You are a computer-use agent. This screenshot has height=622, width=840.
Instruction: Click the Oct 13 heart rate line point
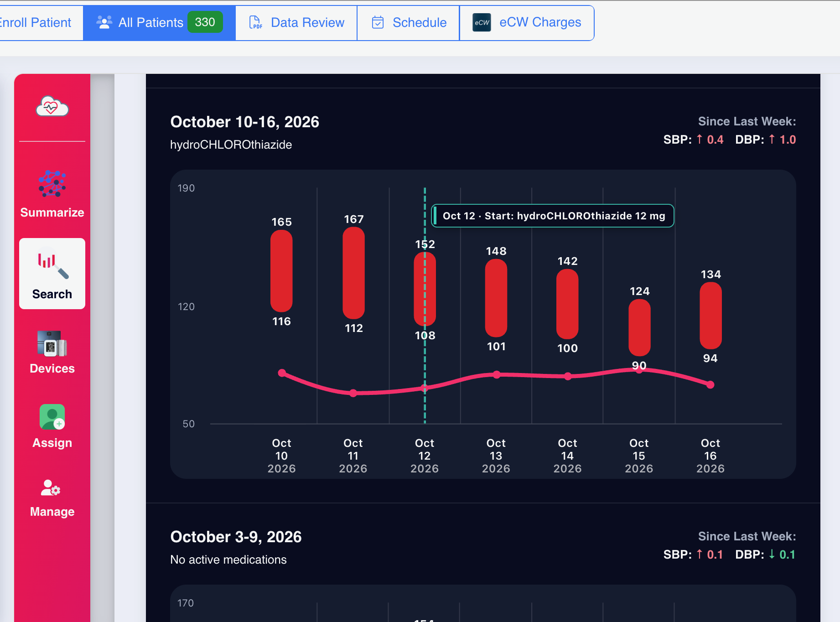pos(497,375)
